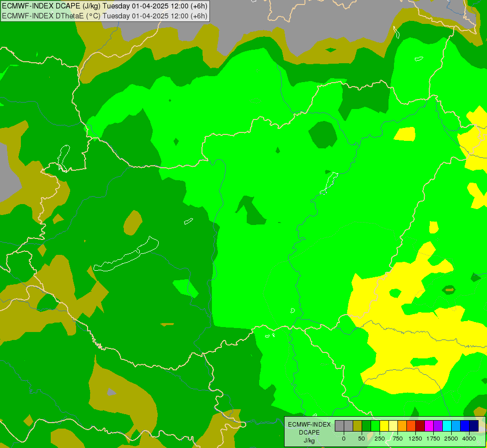Pick the cyan legend swatch

coord(447,426)
